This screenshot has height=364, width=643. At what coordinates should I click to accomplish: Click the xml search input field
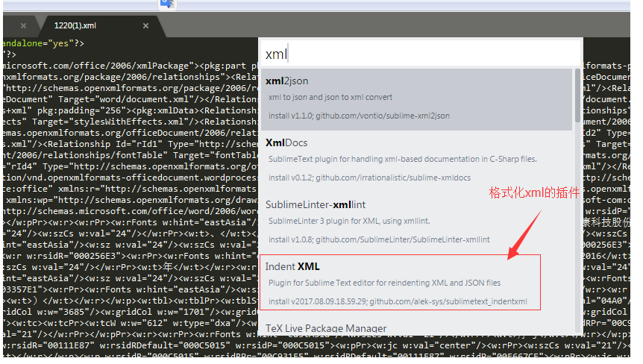click(x=421, y=54)
